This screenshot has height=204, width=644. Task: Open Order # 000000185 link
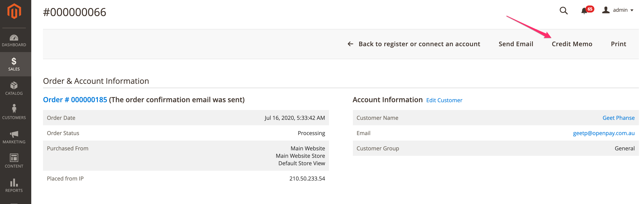[x=75, y=100]
